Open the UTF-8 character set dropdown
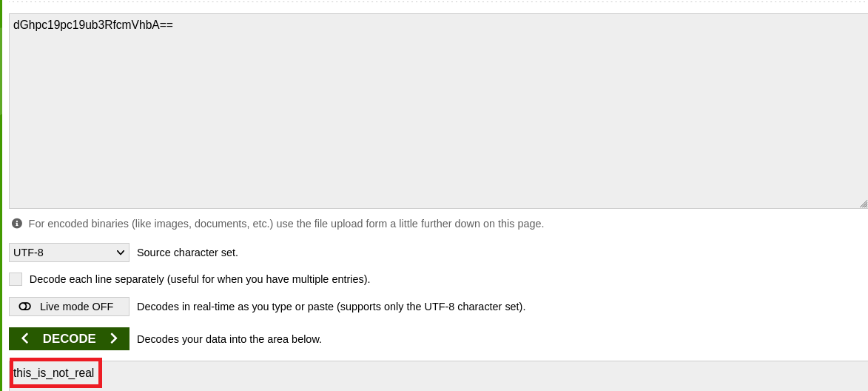 point(69,253)
